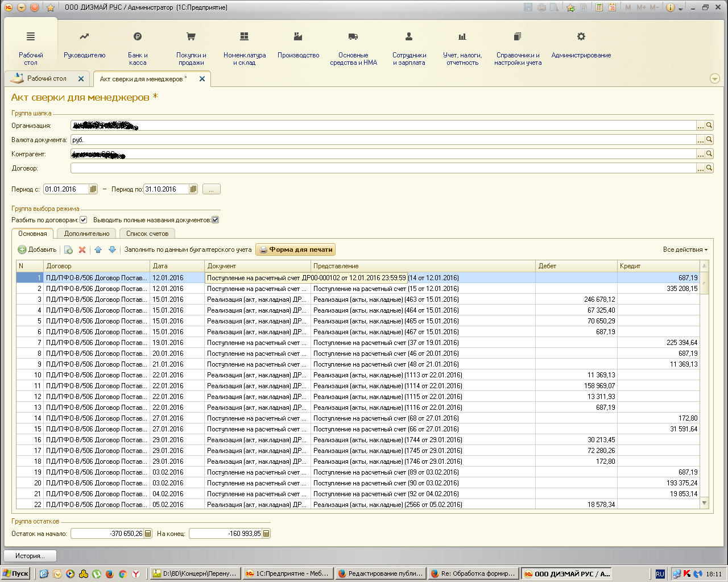Open the calculator in the title bar
This screenshot has height=582, width=728.
599,7
